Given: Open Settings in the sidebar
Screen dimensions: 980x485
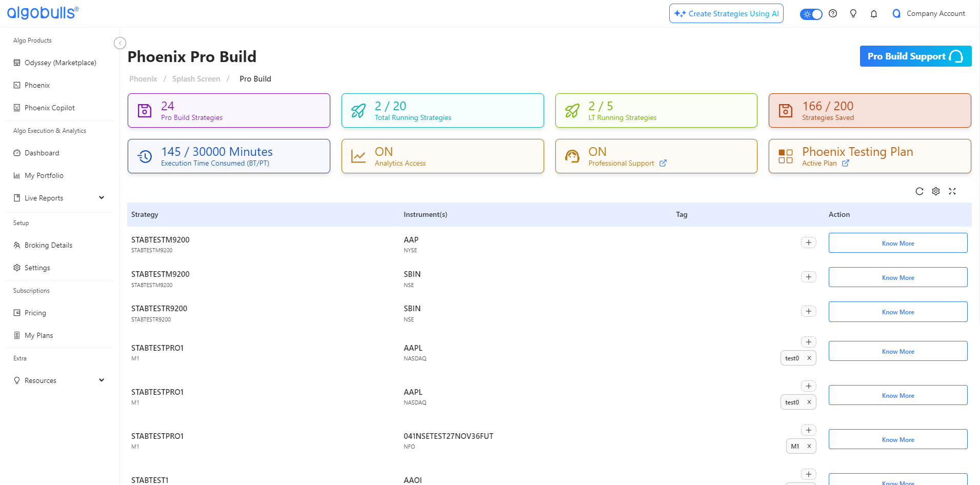Looking at the screenshot, I should [x=32, y=268].
